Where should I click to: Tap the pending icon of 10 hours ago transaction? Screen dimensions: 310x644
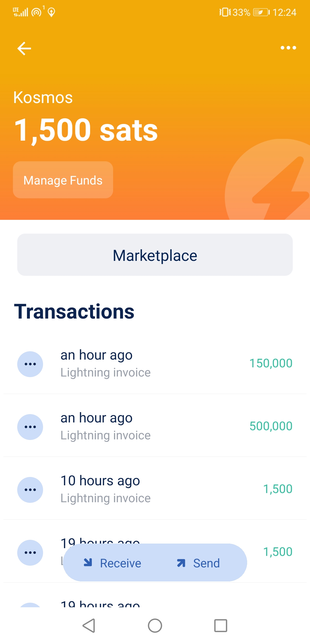click(30, 490)
